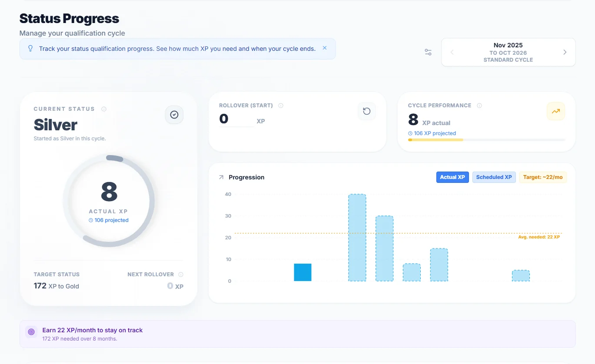Click the checkmark icon in Current Status card
Image resolution: width=595 pixels, height=364 pixels.
pyautogui.click(x=174, y=115)
